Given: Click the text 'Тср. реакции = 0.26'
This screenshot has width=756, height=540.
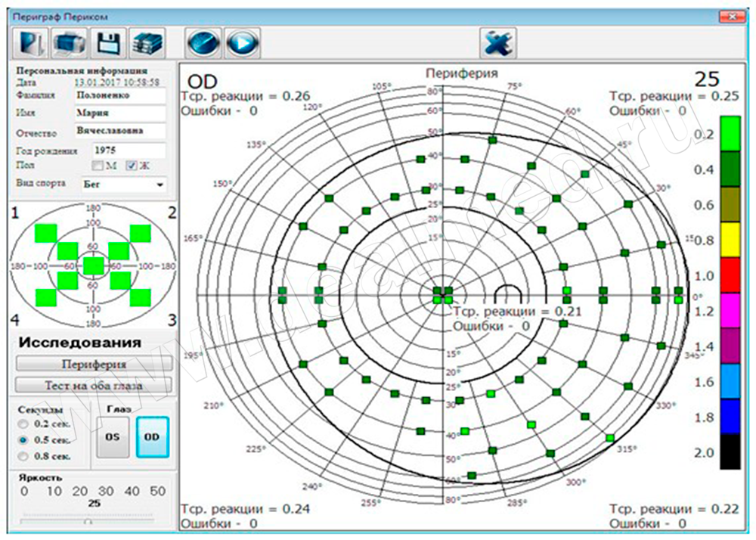Looking at the screenshot, I should [246, 96].
